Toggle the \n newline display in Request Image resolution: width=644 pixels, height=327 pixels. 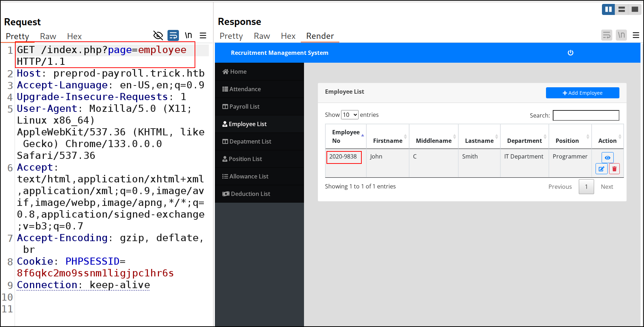click(188, 35)
